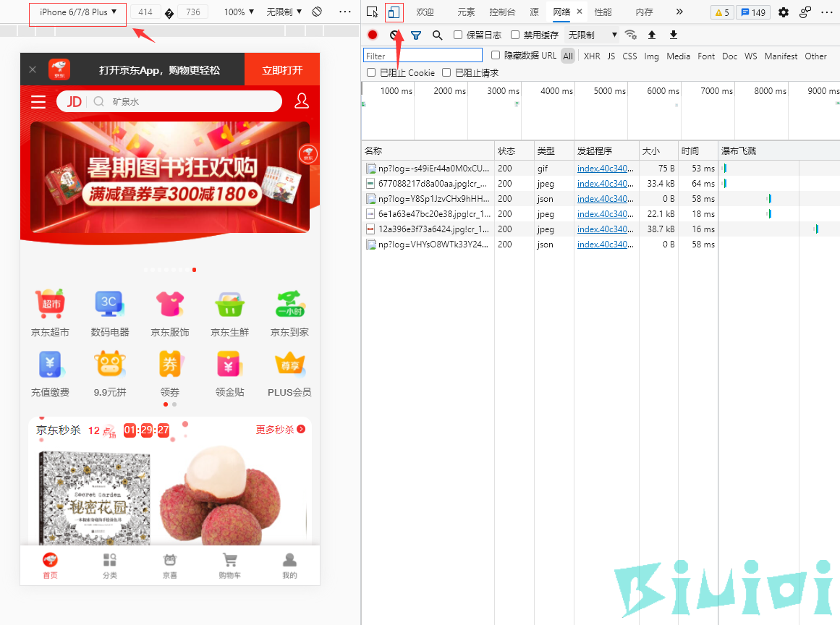
Task: Open the network search magnifier icon
Action: [437, 35]
